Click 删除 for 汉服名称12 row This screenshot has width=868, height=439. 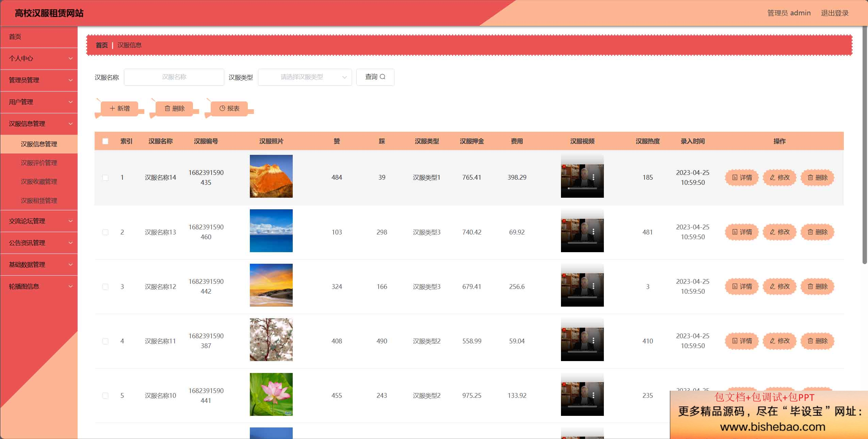tap(817, 287)
